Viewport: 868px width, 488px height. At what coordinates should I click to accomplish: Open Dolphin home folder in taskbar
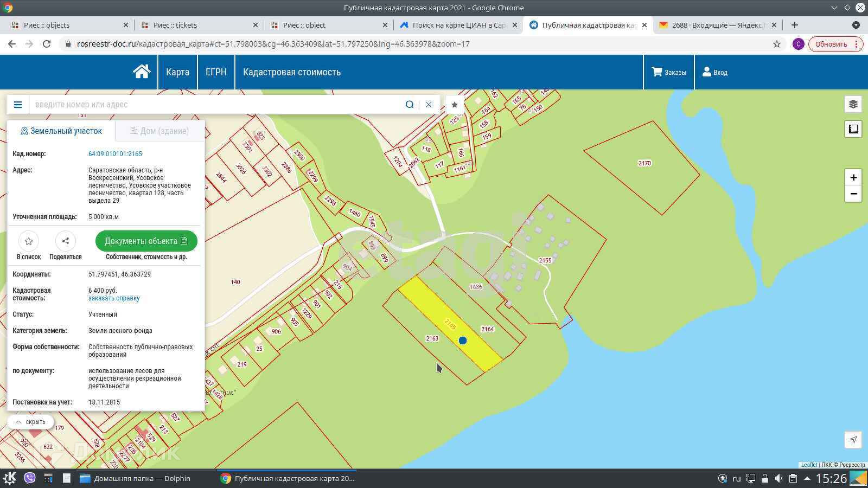coord(136,478)
